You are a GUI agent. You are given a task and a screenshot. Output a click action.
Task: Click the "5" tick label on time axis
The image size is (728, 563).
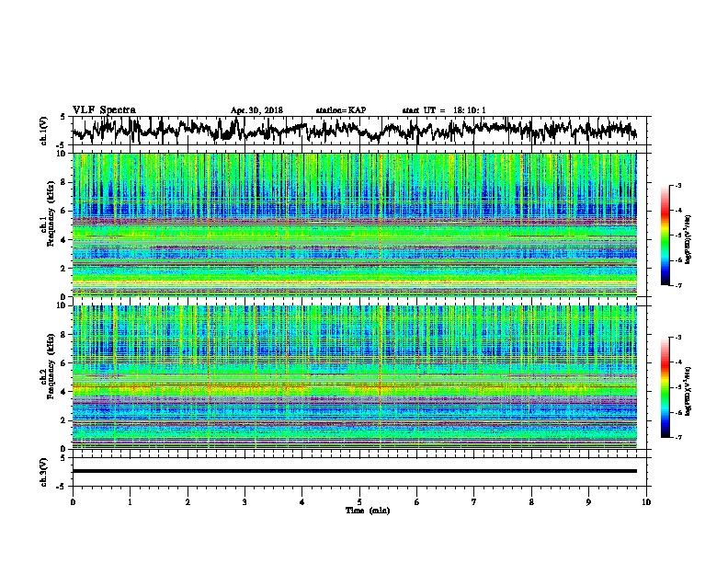tap(359, 502)
